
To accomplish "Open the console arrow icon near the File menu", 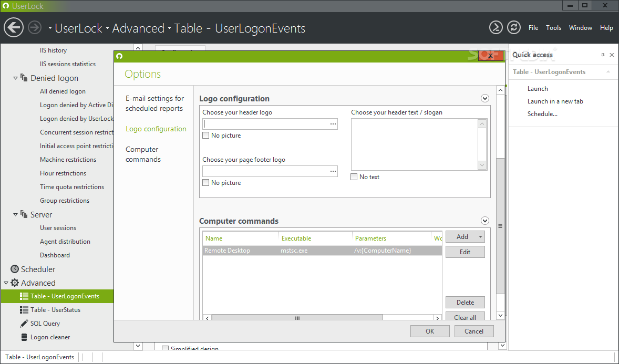I will click(x=496, y=27).
